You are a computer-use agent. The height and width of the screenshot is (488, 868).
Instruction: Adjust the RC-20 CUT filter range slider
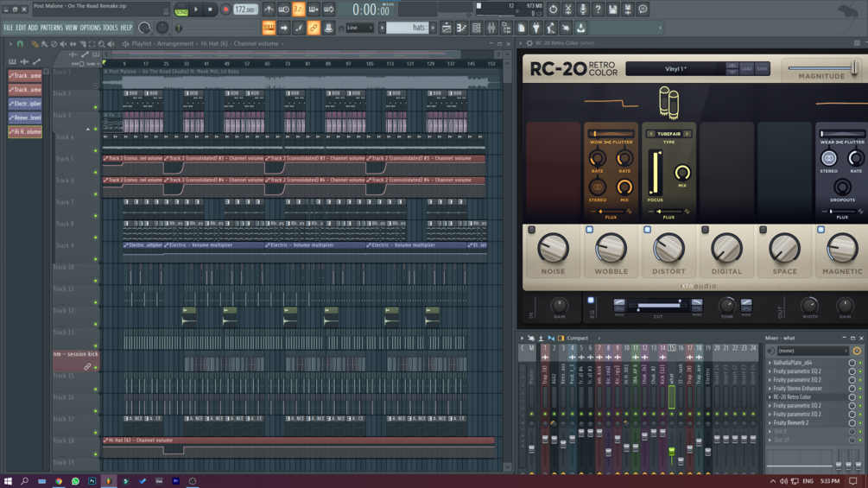coord(658,306)
